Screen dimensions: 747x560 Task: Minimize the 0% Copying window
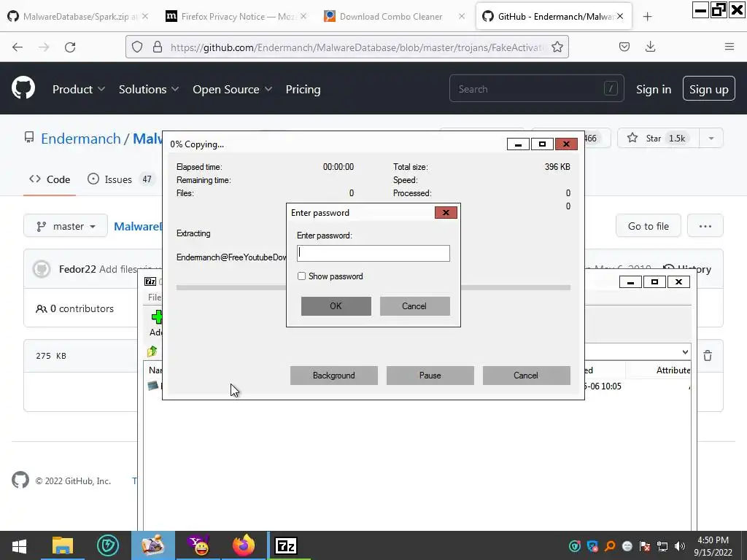(519, 144)
